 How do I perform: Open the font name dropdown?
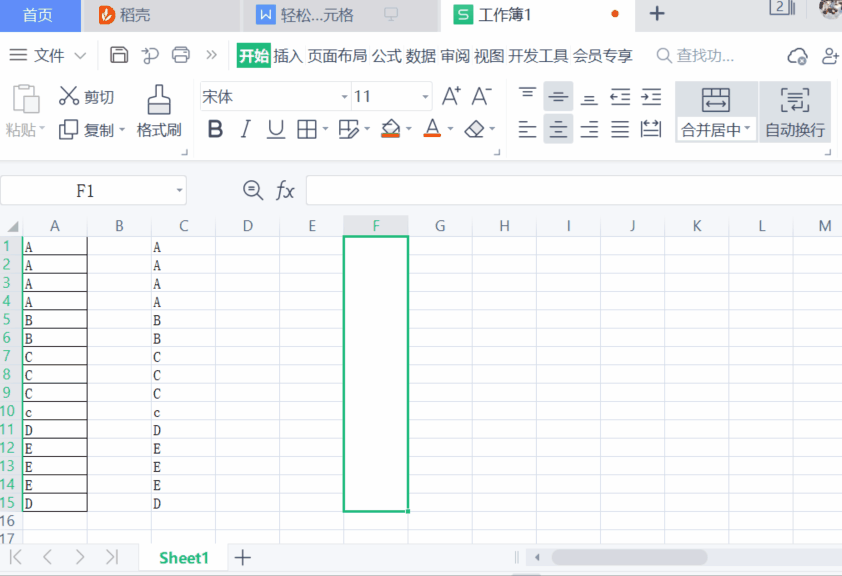click(344, 97)
